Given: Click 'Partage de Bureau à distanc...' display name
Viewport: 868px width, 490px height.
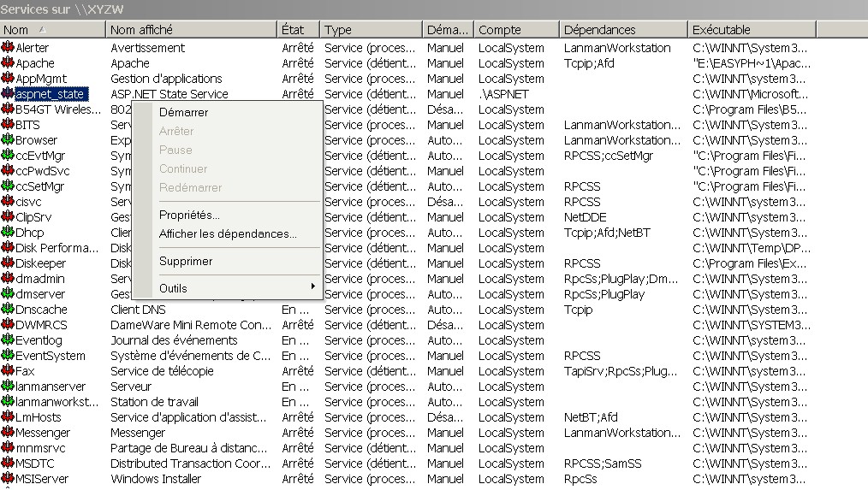Looking at the screenshot, I should pos(189,448).
